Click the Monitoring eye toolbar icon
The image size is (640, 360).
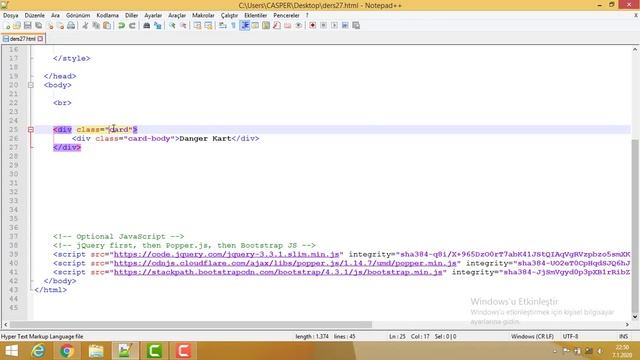click(x=298, y=25)
